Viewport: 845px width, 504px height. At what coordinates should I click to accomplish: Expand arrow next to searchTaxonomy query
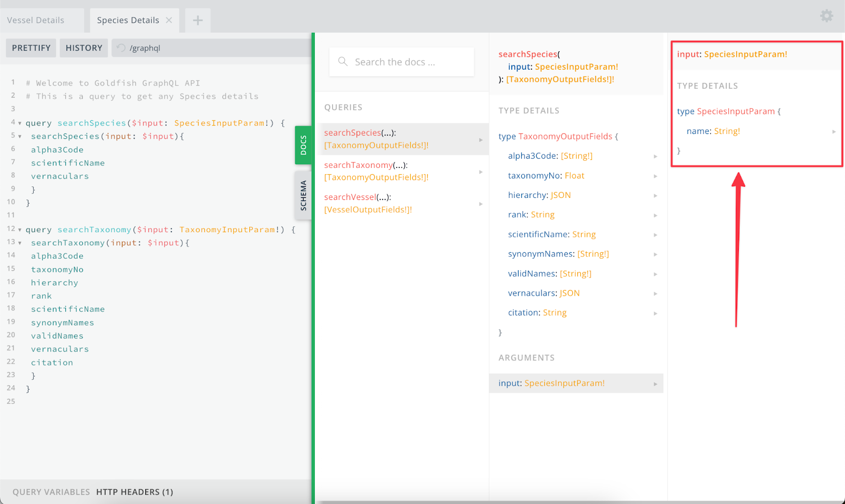coord(481,172)
